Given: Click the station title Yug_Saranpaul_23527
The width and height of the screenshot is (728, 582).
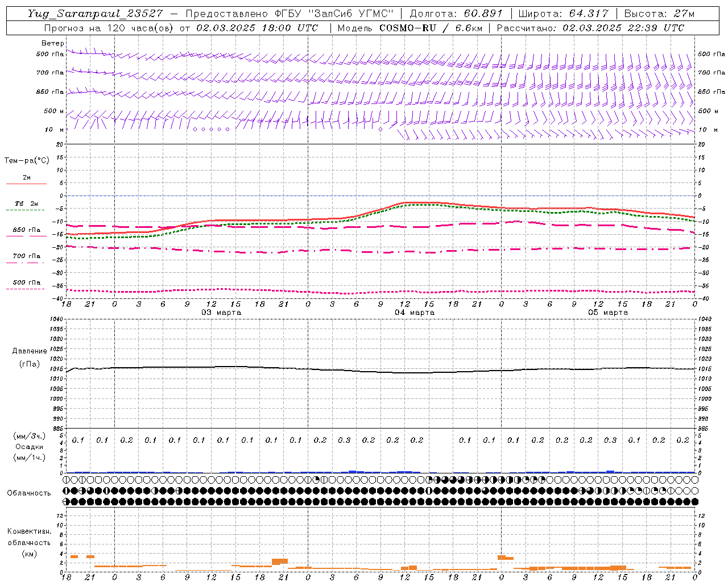Looking at the screenshot, I should point(95,14).
